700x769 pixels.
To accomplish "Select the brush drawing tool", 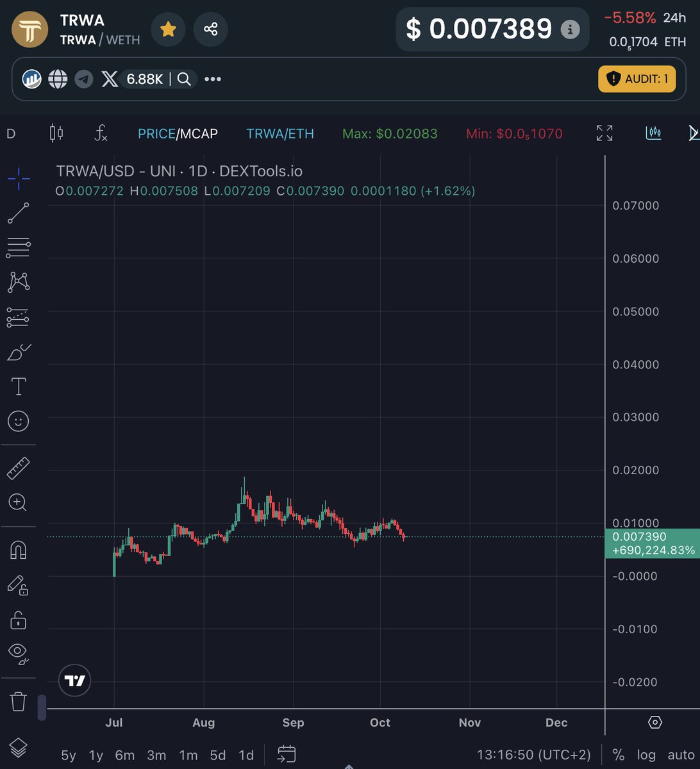I will (x=18, y=352).
